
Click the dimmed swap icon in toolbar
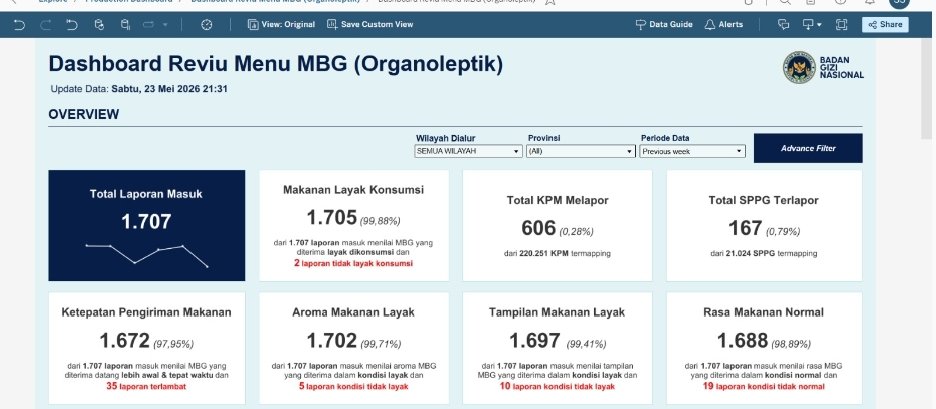click(x=149, y=24)
